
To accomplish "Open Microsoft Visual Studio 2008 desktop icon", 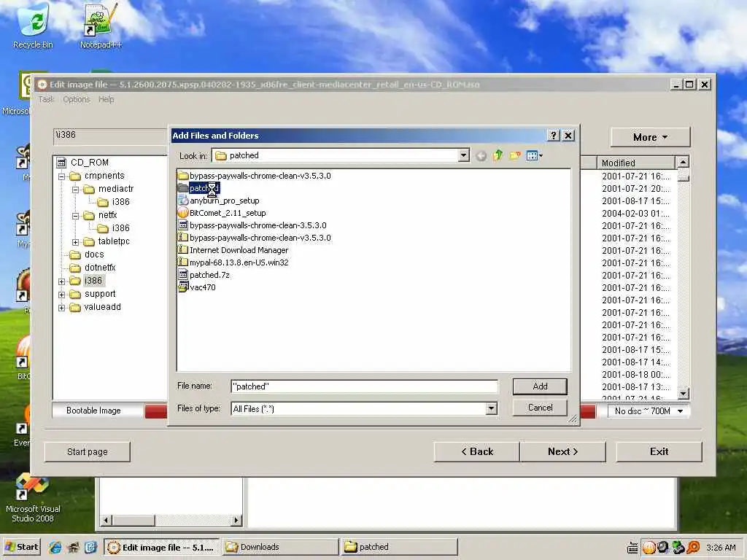I will click(x=32, y=499).
